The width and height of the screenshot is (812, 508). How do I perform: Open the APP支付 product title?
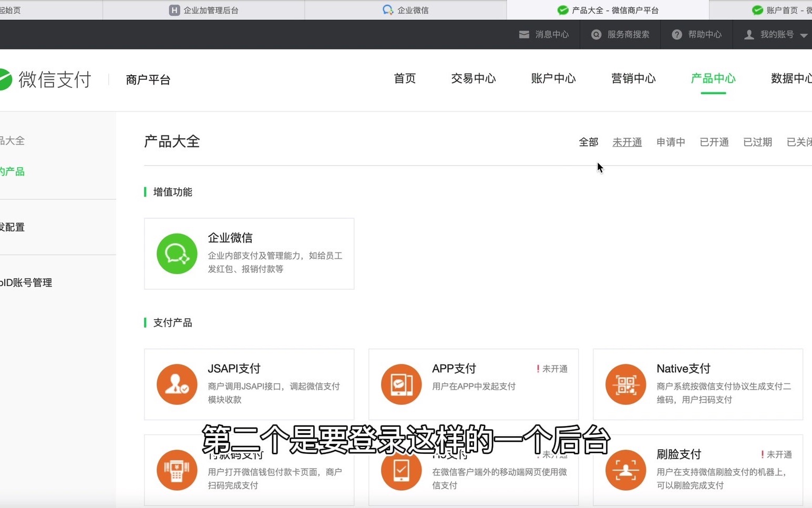454,369
